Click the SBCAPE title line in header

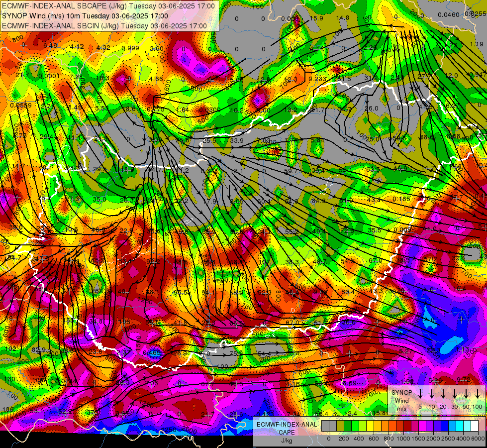coord(108,6)
